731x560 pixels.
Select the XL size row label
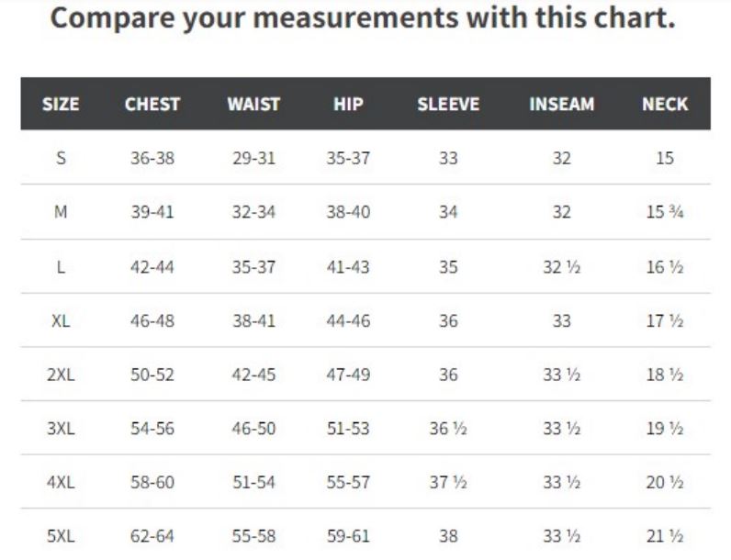point(61,320)
